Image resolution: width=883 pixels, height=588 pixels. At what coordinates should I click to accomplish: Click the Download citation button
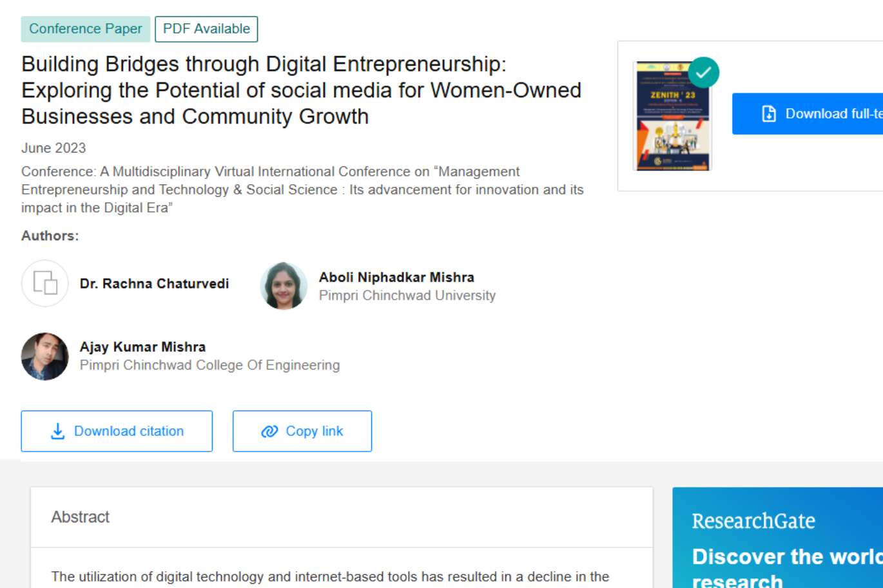[117, 430]
